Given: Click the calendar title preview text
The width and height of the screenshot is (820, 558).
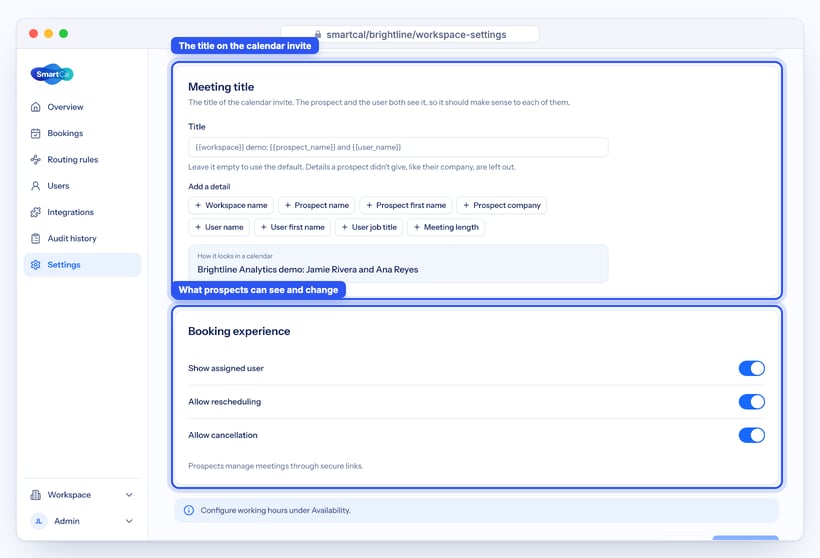Looking at the screenshot, I should tap(308, 270).
